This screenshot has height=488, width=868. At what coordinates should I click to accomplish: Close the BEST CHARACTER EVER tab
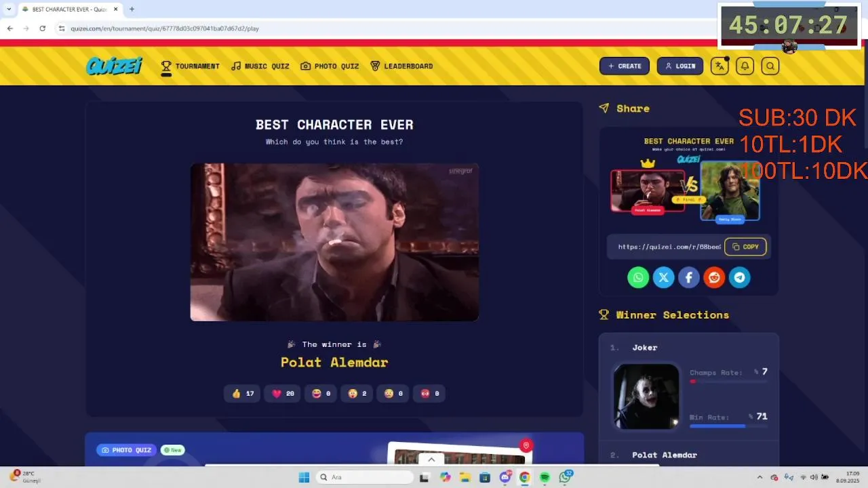[116, 9]
